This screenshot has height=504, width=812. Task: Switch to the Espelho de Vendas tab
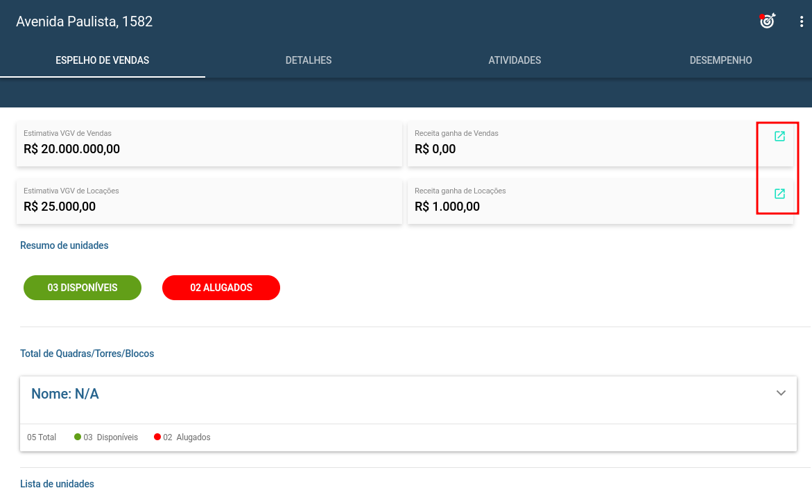(x=103, y=60)
